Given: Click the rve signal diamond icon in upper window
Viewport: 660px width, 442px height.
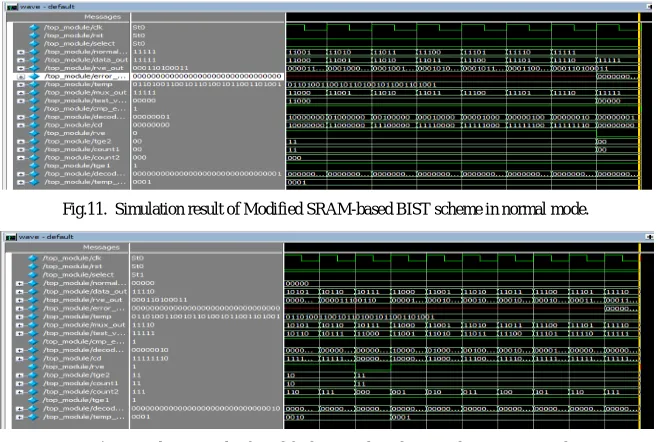Looking at the screenshot, I should click(34, 133).
